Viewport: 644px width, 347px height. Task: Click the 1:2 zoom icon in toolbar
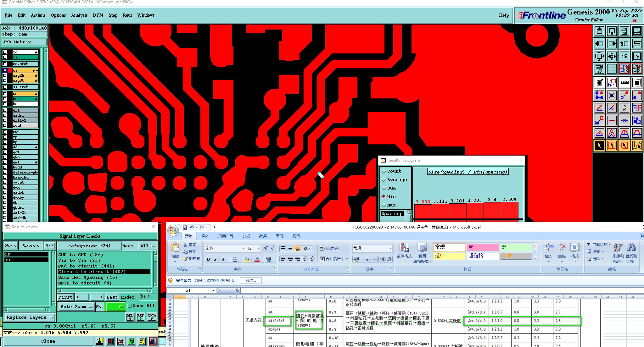tap(624, 56)
